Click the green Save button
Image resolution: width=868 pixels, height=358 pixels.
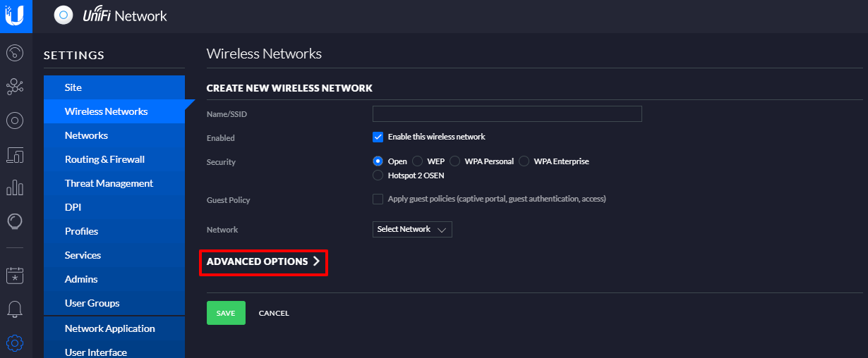(226, 313)
